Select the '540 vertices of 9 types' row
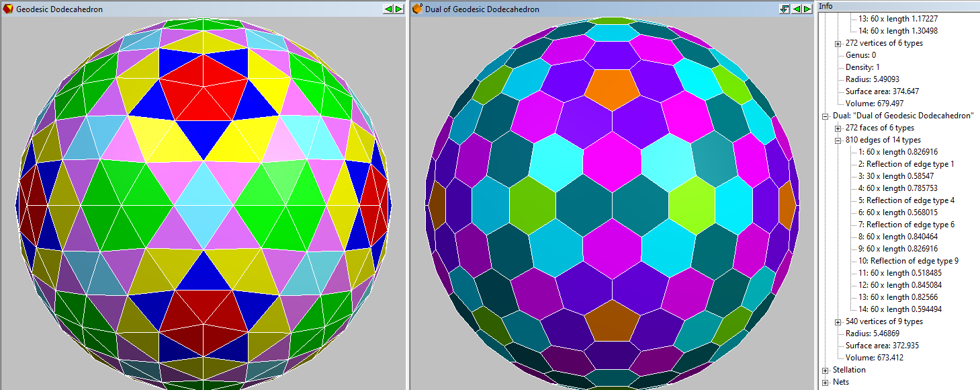 pos(884,321)
